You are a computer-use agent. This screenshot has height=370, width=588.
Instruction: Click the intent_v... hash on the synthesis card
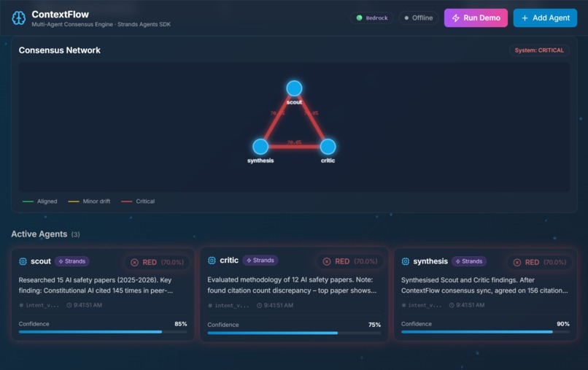421,306
